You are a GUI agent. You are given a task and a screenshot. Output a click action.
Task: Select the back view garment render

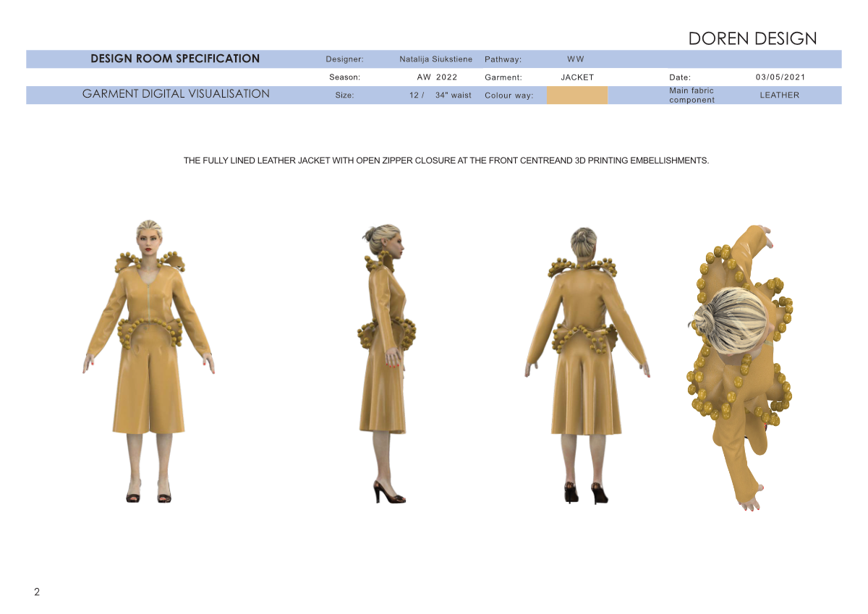pyautogui.click(x=587, y=364)
